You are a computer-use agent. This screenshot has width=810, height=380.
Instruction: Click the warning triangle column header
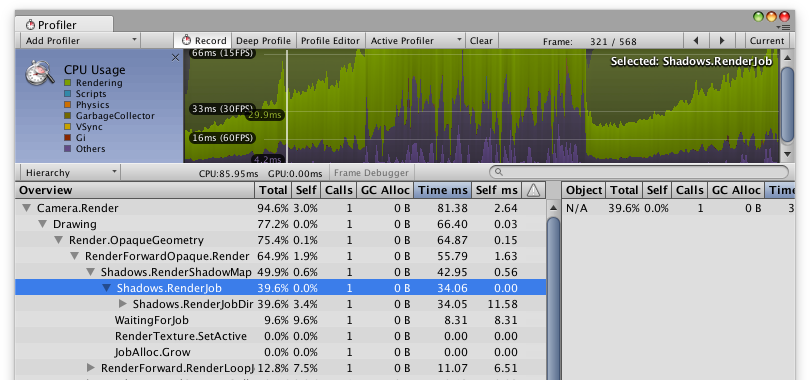(533, 191)
